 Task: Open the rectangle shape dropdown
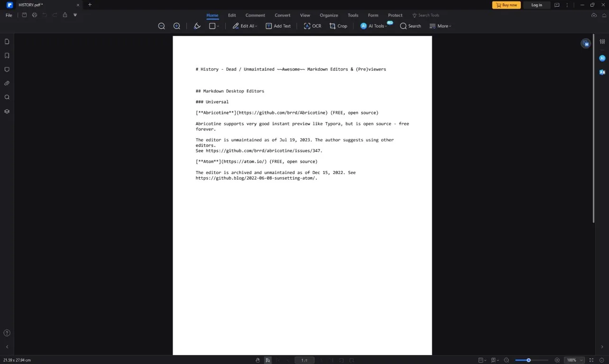coord(214,26)
